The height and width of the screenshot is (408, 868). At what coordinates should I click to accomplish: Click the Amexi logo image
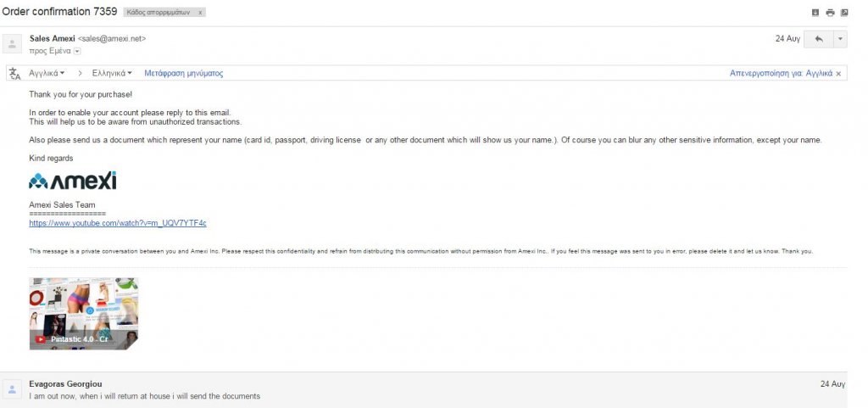(x=73, y=181)
